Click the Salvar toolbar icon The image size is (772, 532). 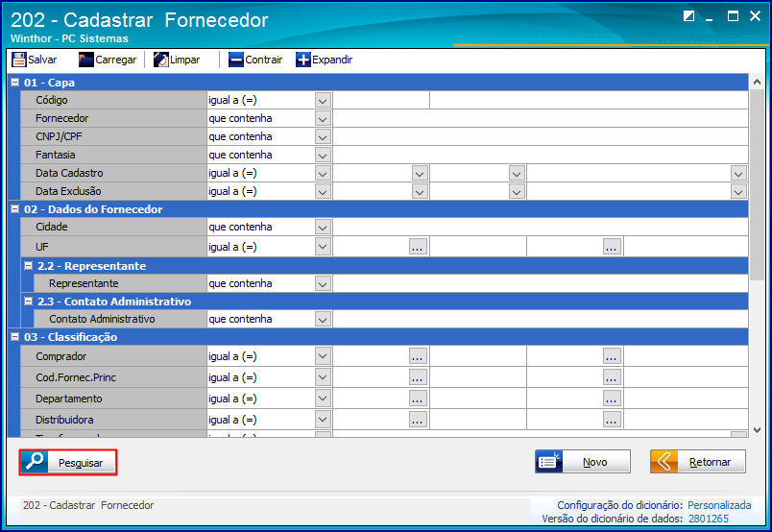pos(18,60)
